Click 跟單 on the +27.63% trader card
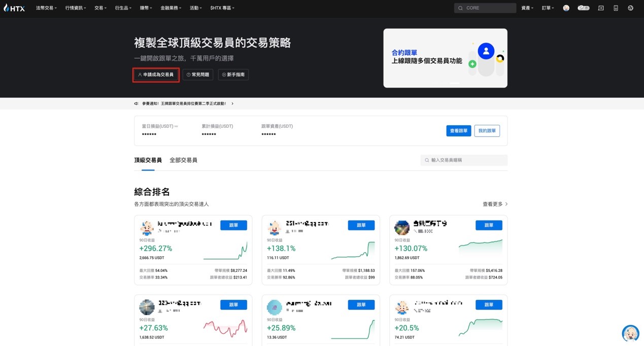 coord(233,305)
